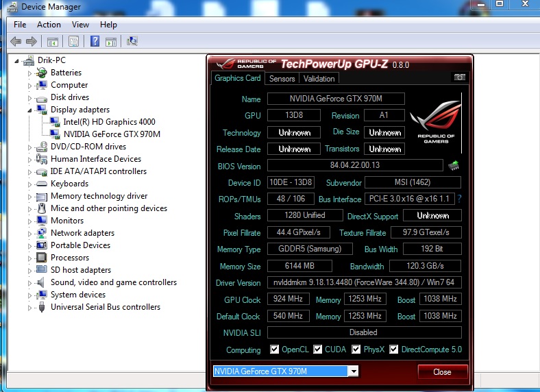Click the Keyboards icon
540x392 pixels.
[x=42, y=184]
